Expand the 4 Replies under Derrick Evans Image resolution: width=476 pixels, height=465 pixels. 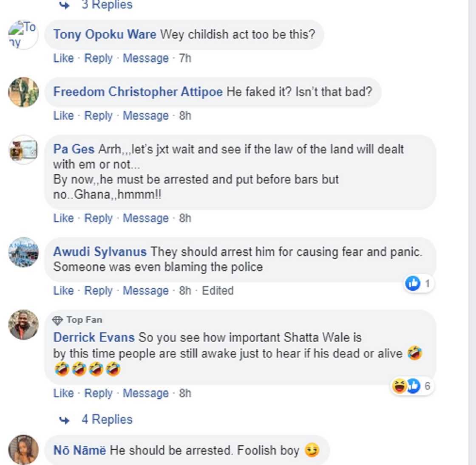(x=107, y=419)
